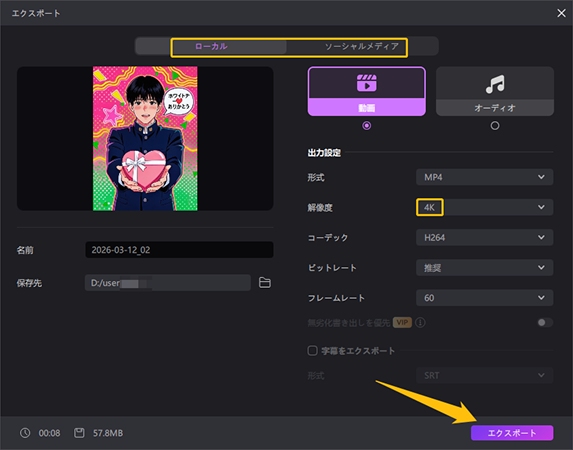
Task: Open the folder browse icon for save location
Action: [x=265, y=283]
